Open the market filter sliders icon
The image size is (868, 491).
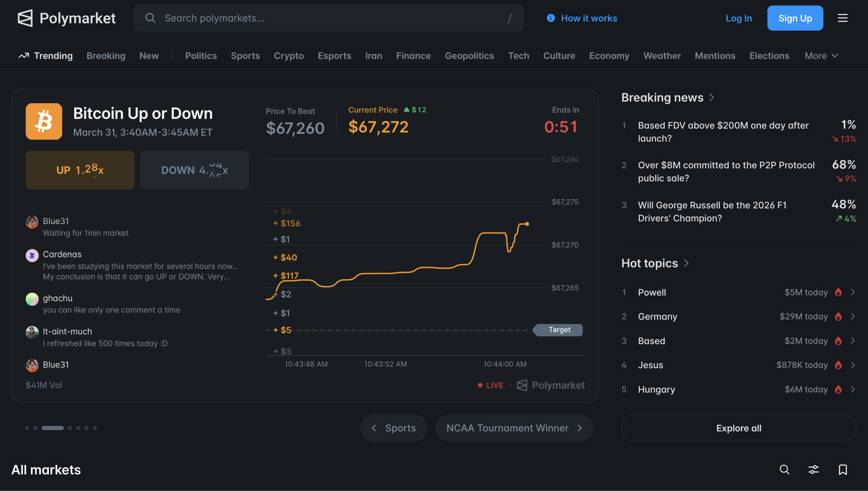[813, 470]
